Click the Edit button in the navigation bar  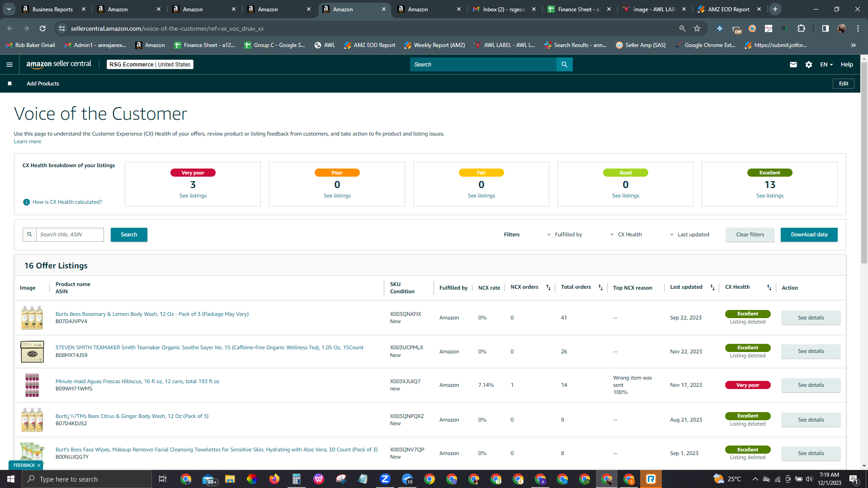844,84
